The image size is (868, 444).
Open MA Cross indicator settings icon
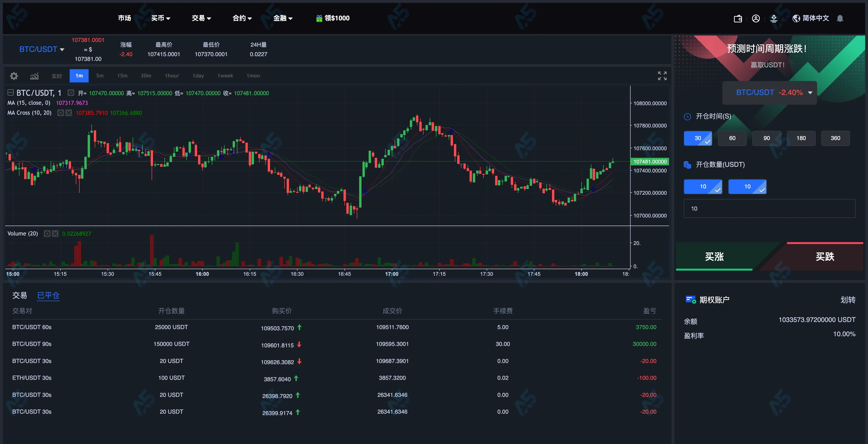(x=61, y=113)
